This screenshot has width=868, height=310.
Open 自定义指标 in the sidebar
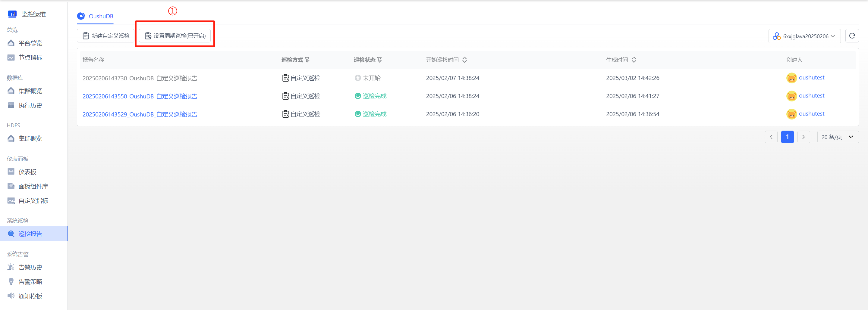tap(33, 201)
